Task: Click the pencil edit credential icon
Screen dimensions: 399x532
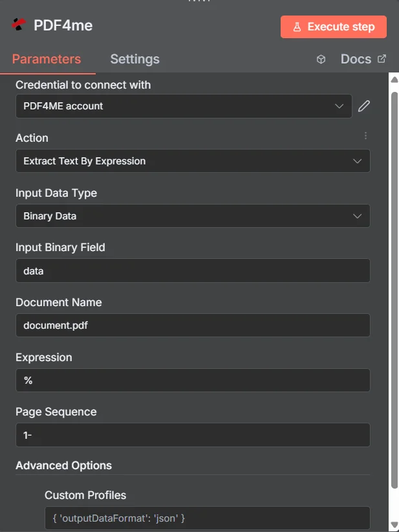Action: pyautogui.click(x=363, y=106)
